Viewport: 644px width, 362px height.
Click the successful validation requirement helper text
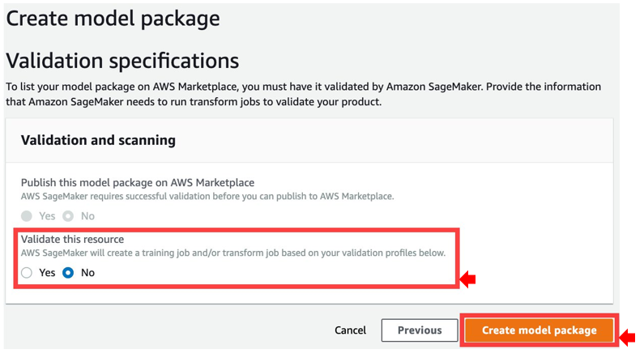pyautogui.click(x=207, y=197)
